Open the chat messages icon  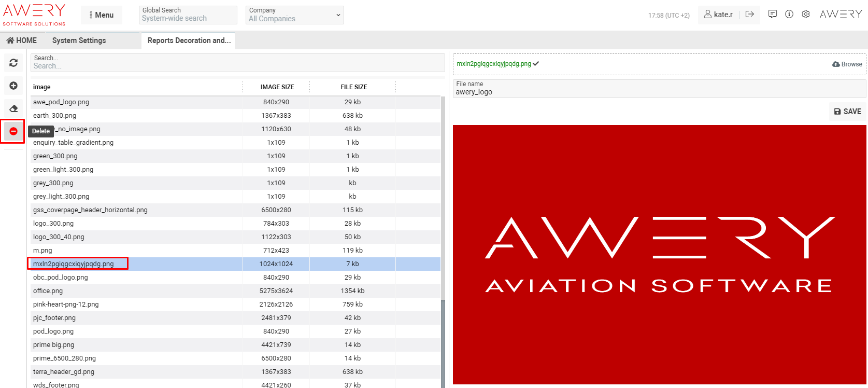click(x=772, y=15)
